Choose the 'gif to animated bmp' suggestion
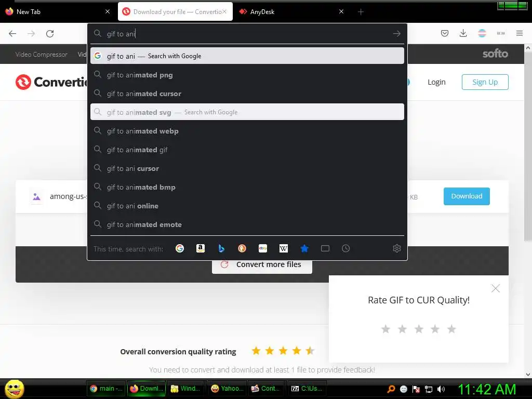532x399 pixels. (x=247, y=187)
